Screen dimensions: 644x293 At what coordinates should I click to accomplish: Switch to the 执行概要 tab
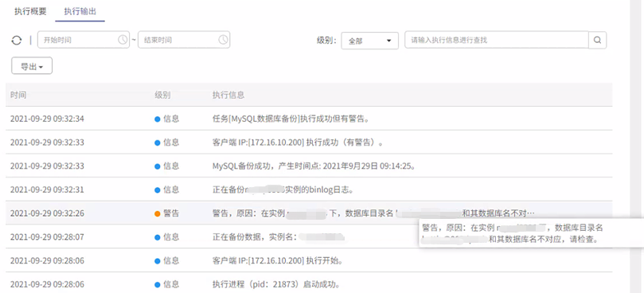point(30,11)
